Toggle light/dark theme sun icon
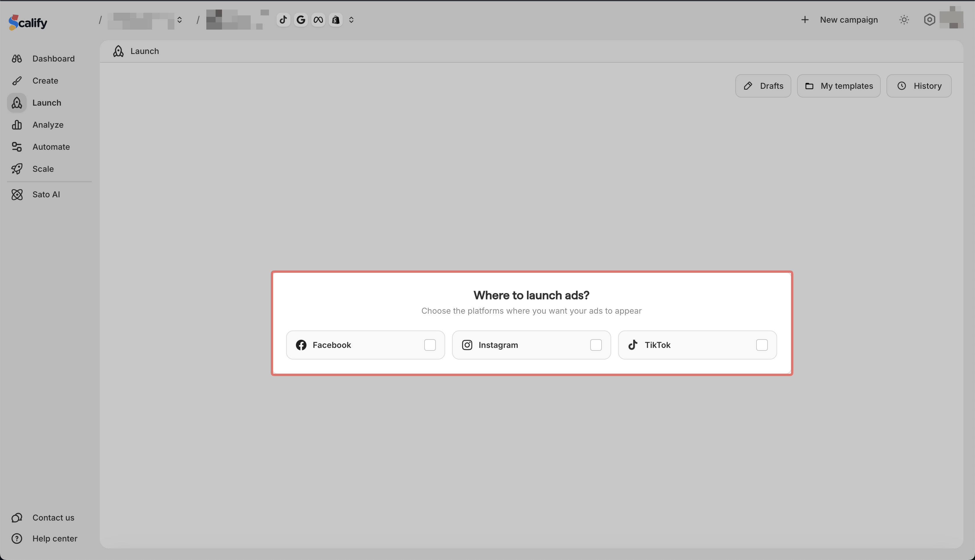Viewport: 975px width, 560px height. tap(904, 20)
